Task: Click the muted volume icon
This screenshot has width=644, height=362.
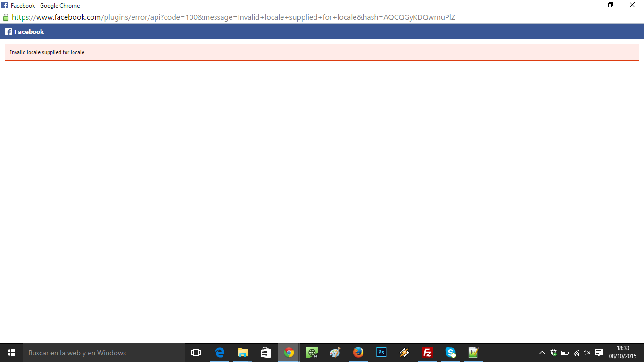Action: pyautogui.click(x=587, y=353)
